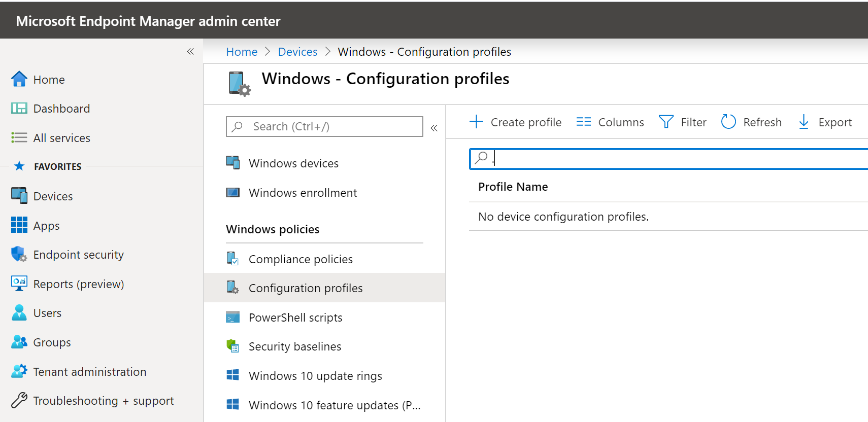Click the Export download arrow icon
This screenshot has width=868, height=422.
pyautogui.click(x=804, y=122)
